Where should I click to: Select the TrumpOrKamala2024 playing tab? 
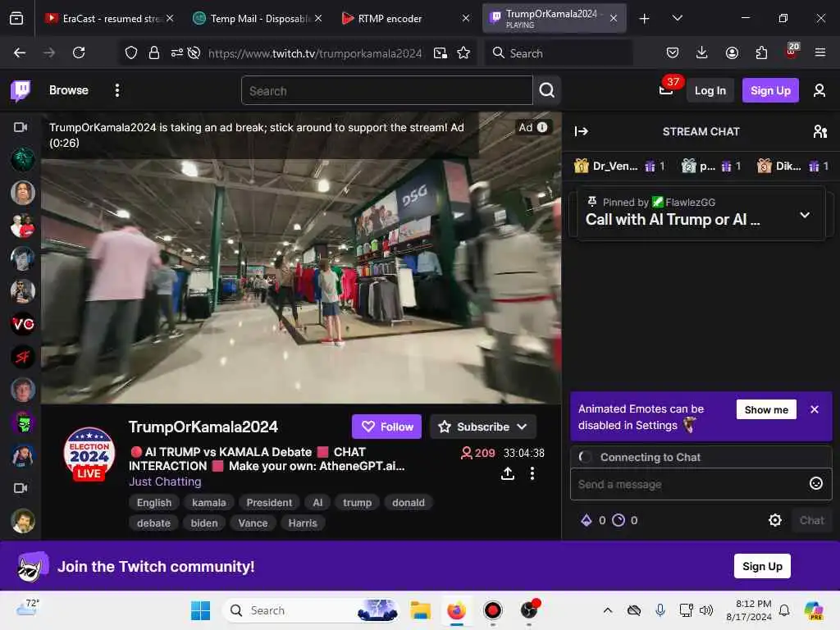[554, 18]
